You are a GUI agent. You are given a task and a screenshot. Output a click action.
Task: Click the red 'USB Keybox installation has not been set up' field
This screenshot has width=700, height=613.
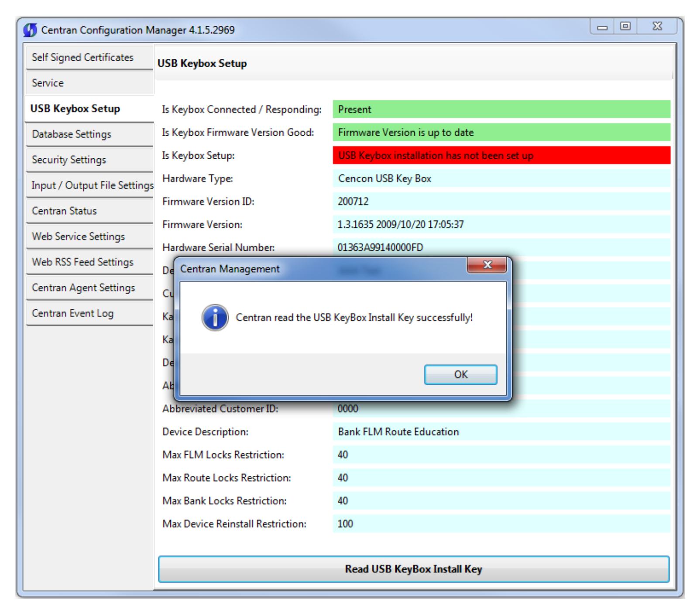click(x=501, y=155)
